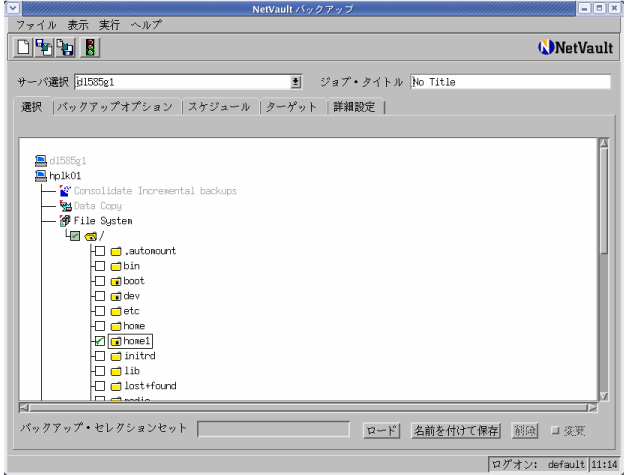Open the 表示 menu
Screen dimensions: 625x475
pyautogui.click(x=78, y=25)
